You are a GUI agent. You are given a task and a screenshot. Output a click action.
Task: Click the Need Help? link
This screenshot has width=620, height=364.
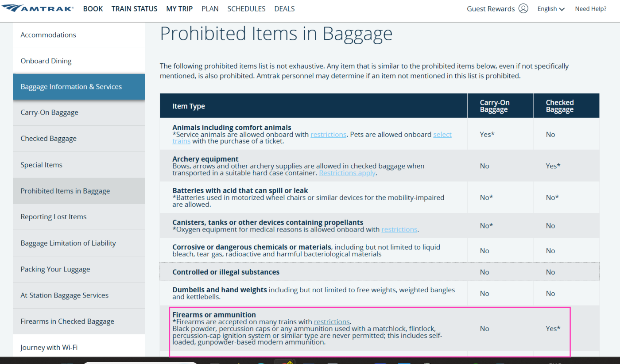[x=591, y=9]
